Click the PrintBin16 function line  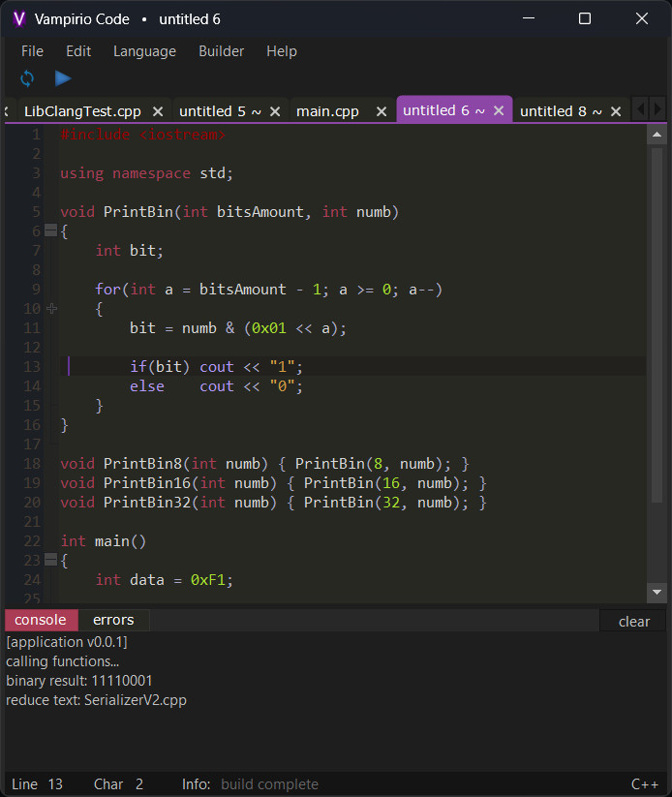coord(273,483)
